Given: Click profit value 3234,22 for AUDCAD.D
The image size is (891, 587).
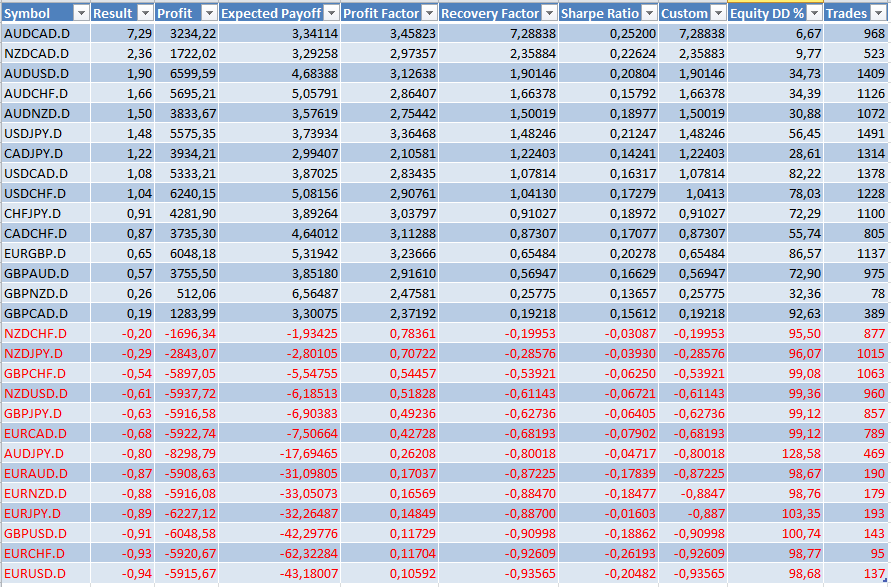Looking at the screenshot, I should [x=193, y=34].
